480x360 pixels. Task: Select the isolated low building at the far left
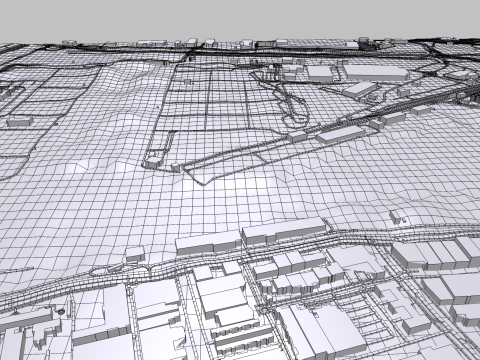coord(20,121)
